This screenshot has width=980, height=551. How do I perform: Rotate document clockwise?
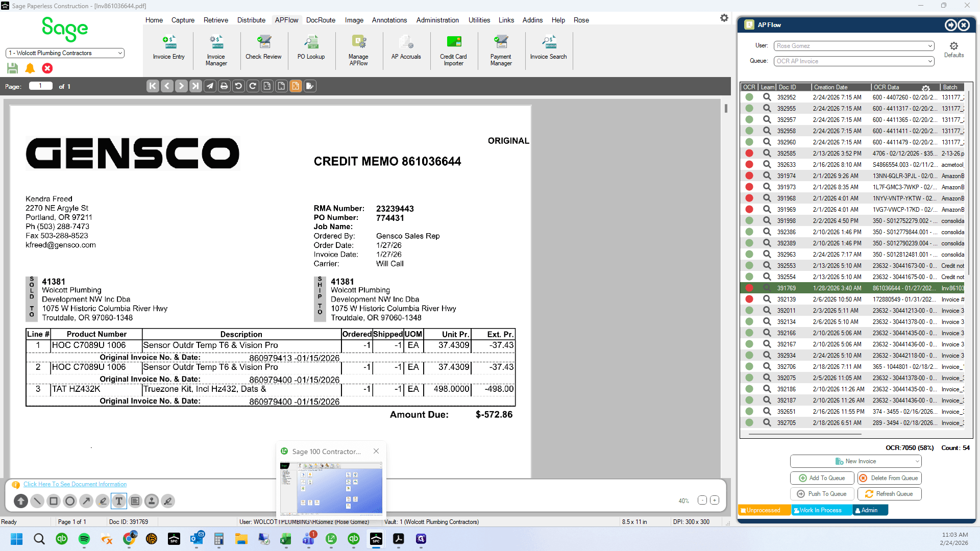[253, 86]
